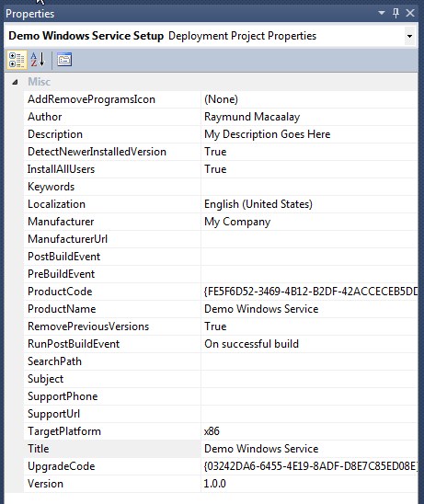Select the Author value field
Image resolution: width=424 pixels, height=504 pixels.
309,117
